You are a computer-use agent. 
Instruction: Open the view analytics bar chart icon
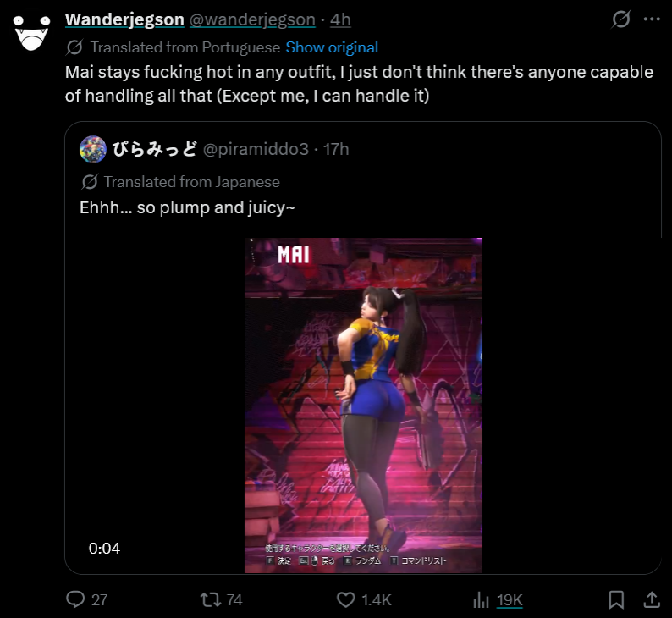(481, 599)
